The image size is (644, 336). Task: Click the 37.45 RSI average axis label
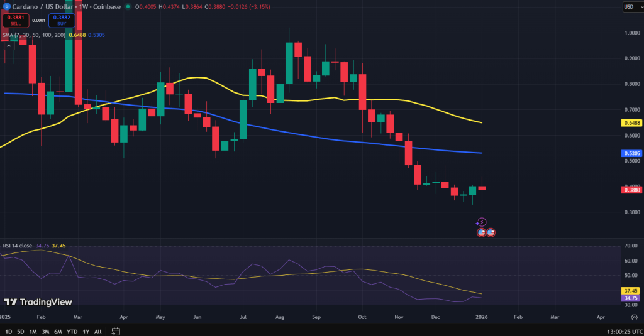(x=631, y=291)
